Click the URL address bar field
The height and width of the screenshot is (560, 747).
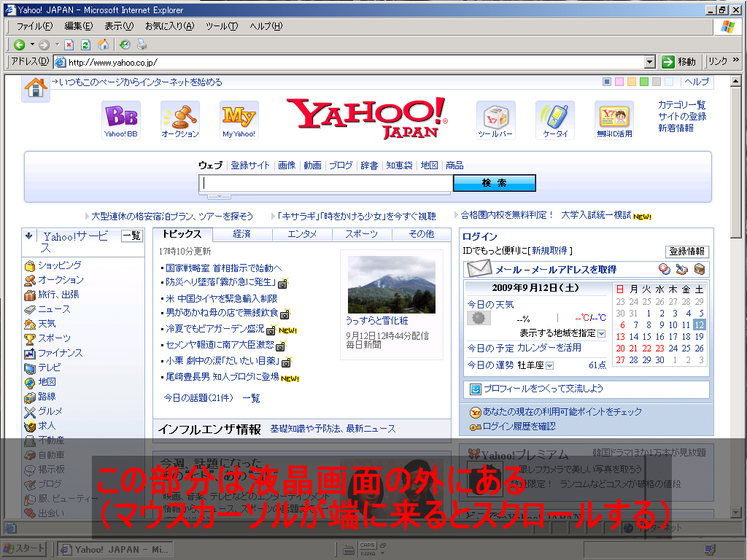point(355,62)
